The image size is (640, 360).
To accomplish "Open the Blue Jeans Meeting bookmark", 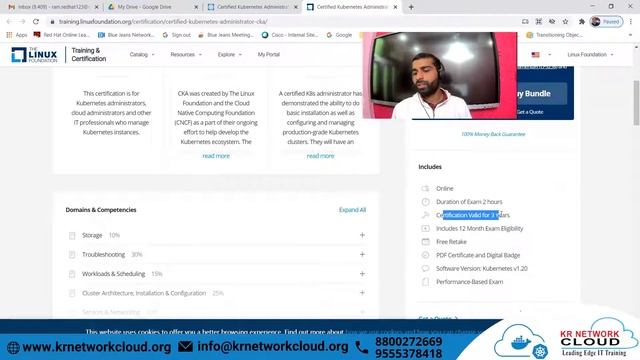I will [226, 35].
